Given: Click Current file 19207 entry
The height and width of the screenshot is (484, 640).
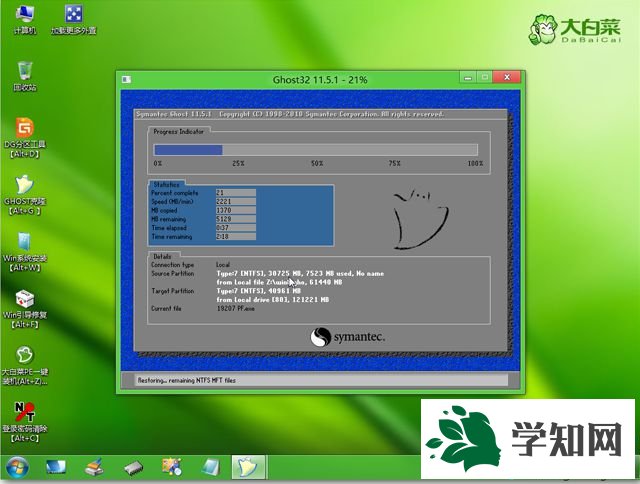Looking at the screenshot, I should pos(236,309).
